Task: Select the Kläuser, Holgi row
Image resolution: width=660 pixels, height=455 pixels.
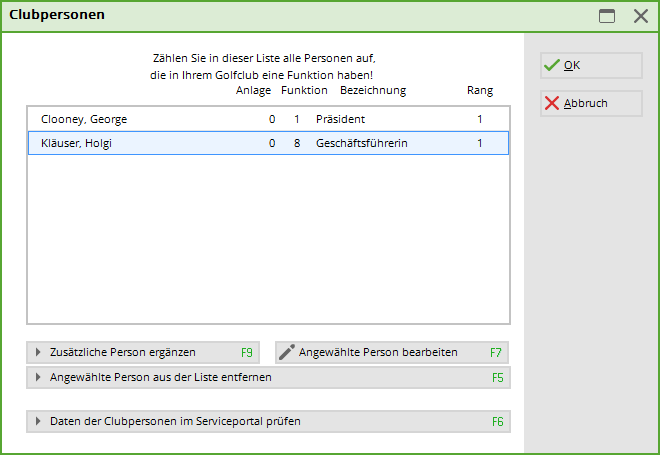Action: point(269,143)
